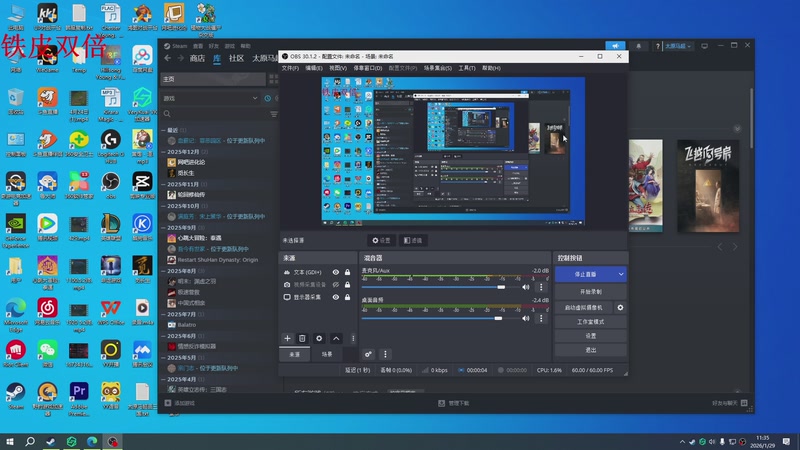Open OBS 视图(V) menu
This screenshot has width=800, height=450.
click(338, 68)
